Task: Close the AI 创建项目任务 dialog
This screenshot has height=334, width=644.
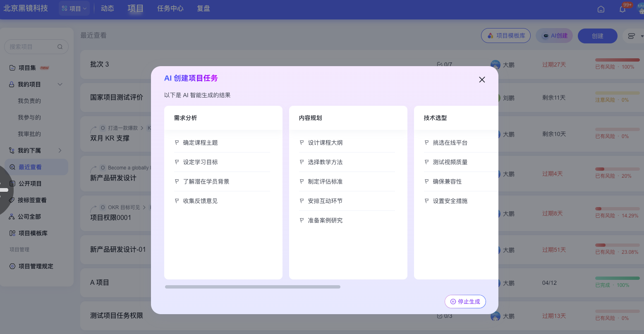Action: tap(482, 80)
